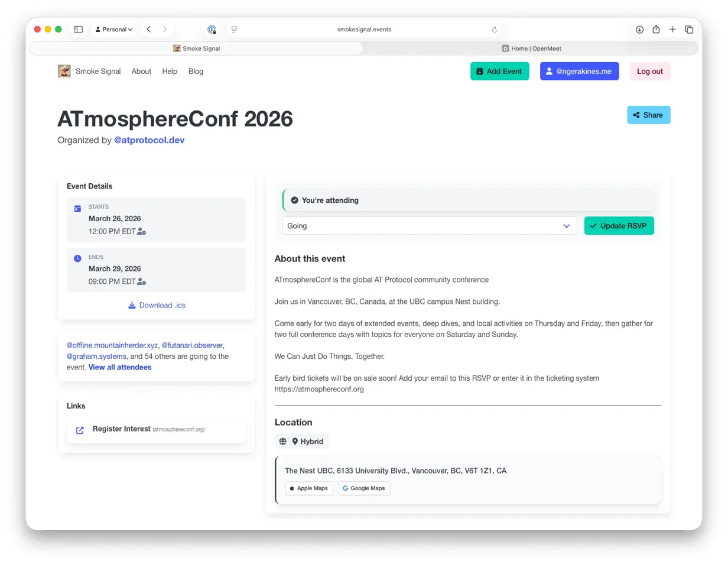
Task: Click the smokesignal.events address bar
Action: 364,30
